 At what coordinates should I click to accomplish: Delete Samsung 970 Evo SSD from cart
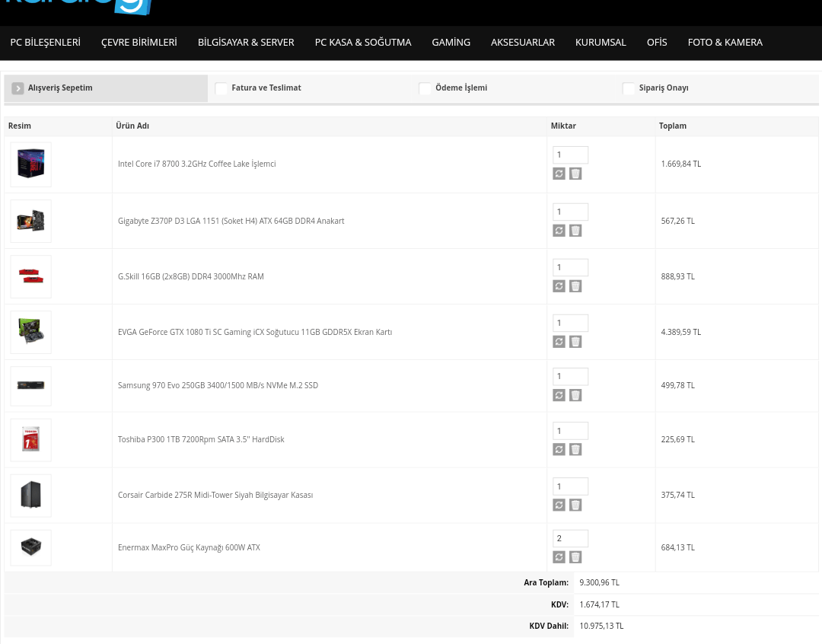point(575,395)
